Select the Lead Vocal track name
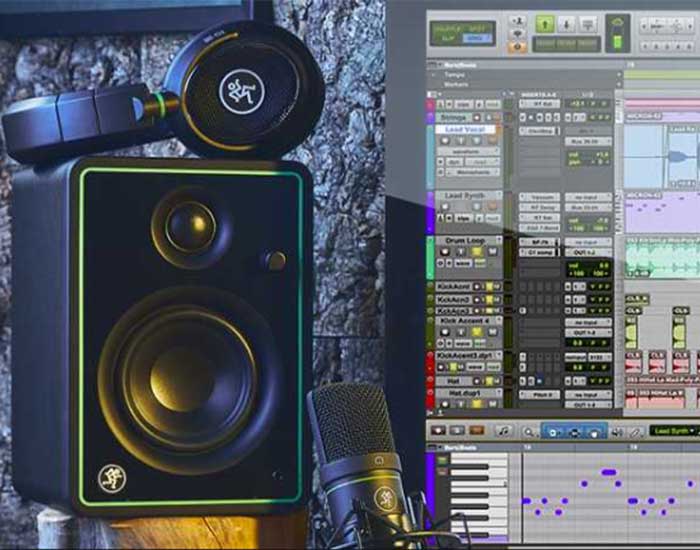Viewport: 700px width, 550px height. [465, 129]
